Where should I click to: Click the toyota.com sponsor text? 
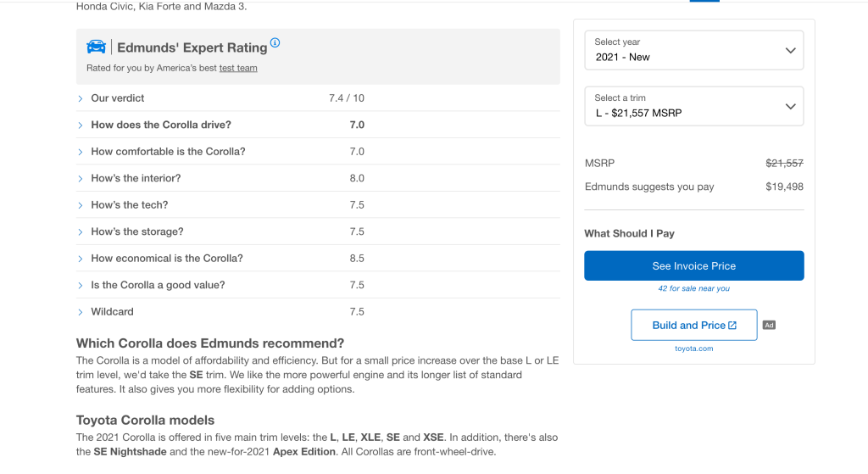[x=693, y=349]
